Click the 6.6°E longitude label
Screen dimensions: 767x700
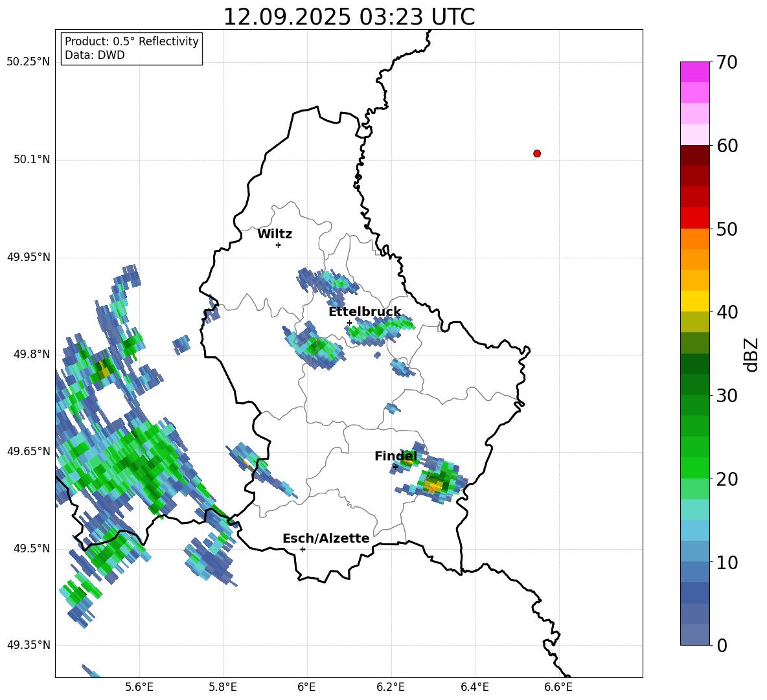pos(558,687)
